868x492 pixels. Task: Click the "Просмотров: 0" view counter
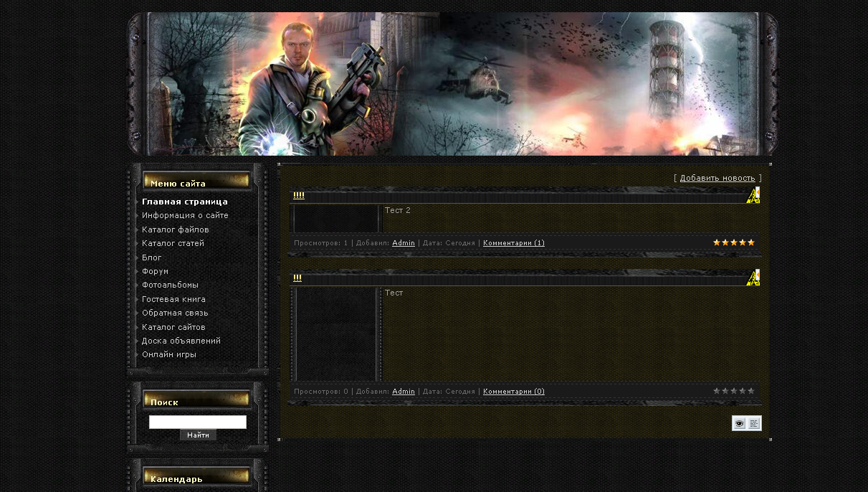321,392
